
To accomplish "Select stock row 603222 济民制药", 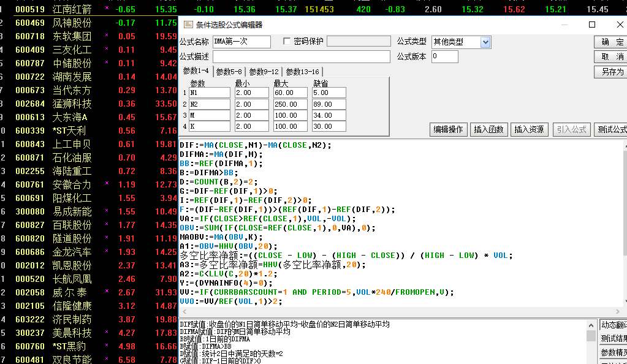I will click(x=89, y=320).
